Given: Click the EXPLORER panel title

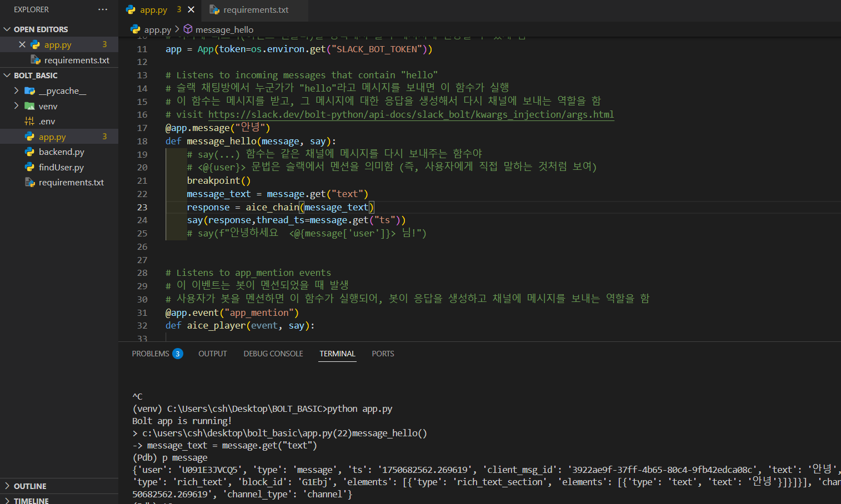Looking at the screenshot, I should tap(31, 9).
